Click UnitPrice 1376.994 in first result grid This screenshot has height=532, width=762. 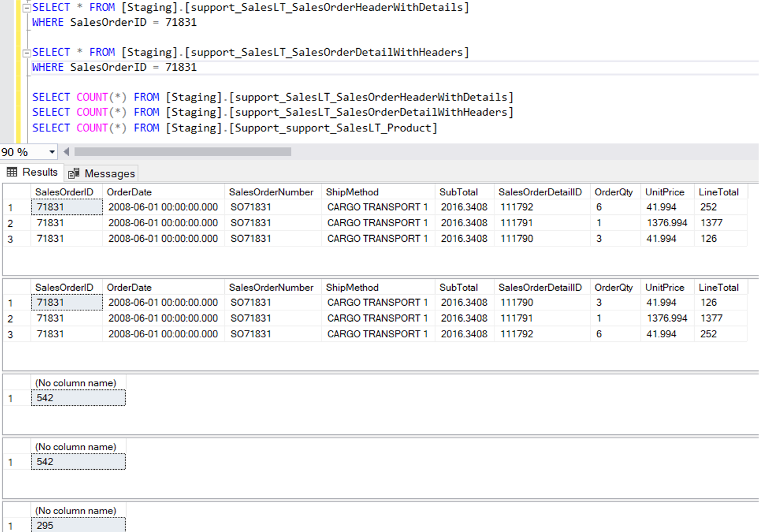[x=667, y=223]
